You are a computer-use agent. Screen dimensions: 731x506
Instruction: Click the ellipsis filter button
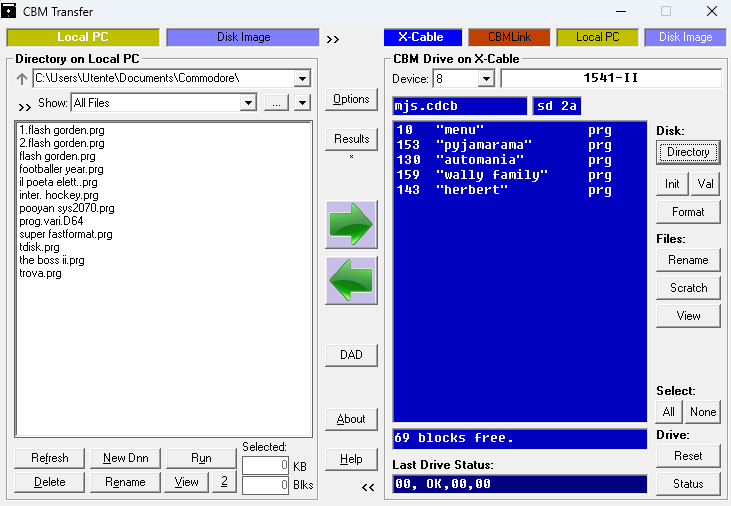[276, 103]
